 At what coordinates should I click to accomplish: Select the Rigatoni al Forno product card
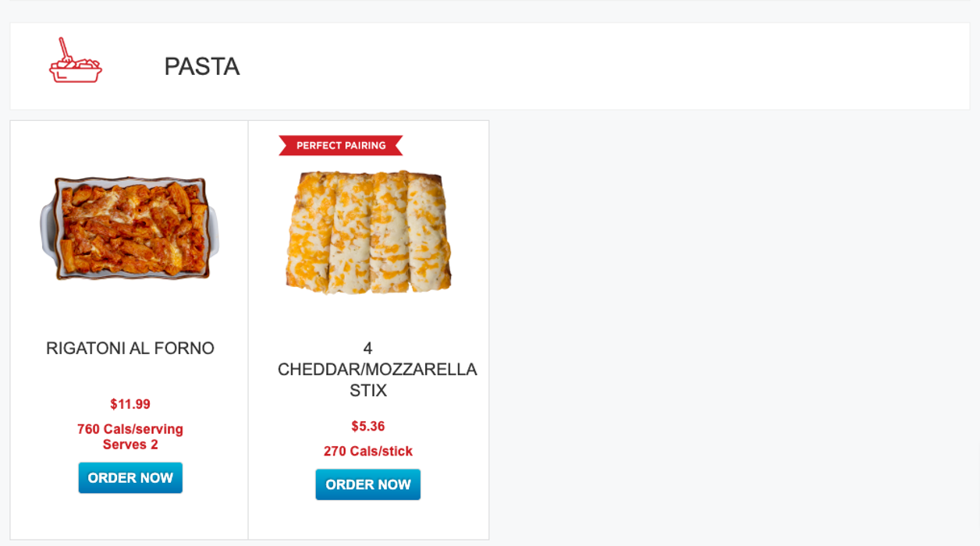(130, 515)
